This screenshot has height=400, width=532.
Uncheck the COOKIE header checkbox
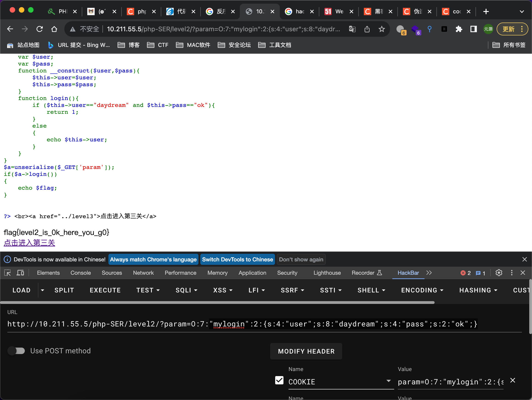(x=279, y=380)
